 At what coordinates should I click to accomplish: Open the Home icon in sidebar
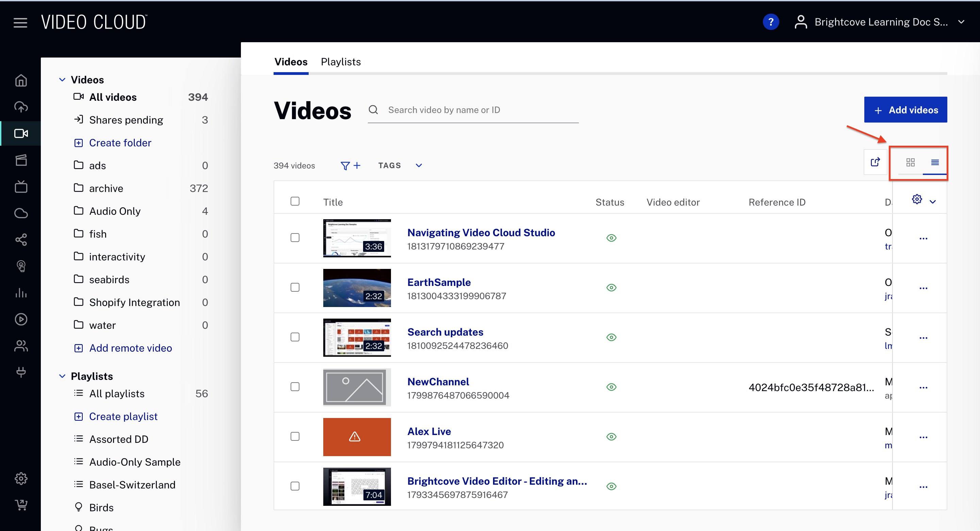point(21,80)
